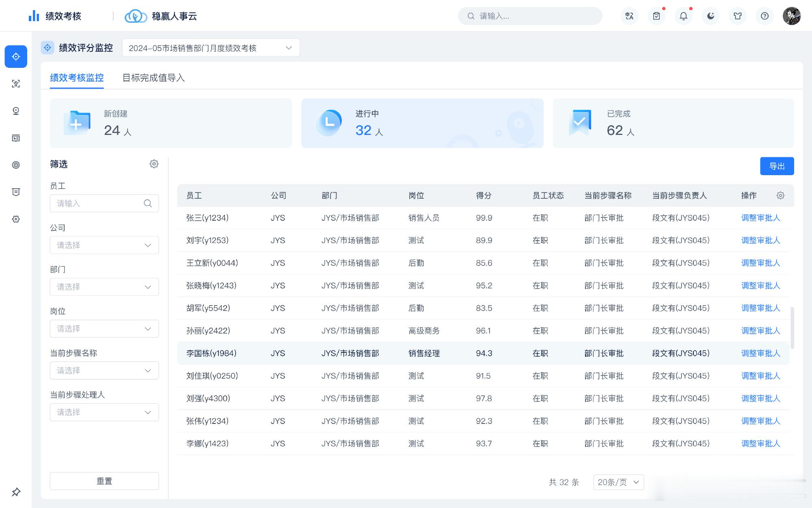Click 销售经理 position cell

[x=424, y=353]
